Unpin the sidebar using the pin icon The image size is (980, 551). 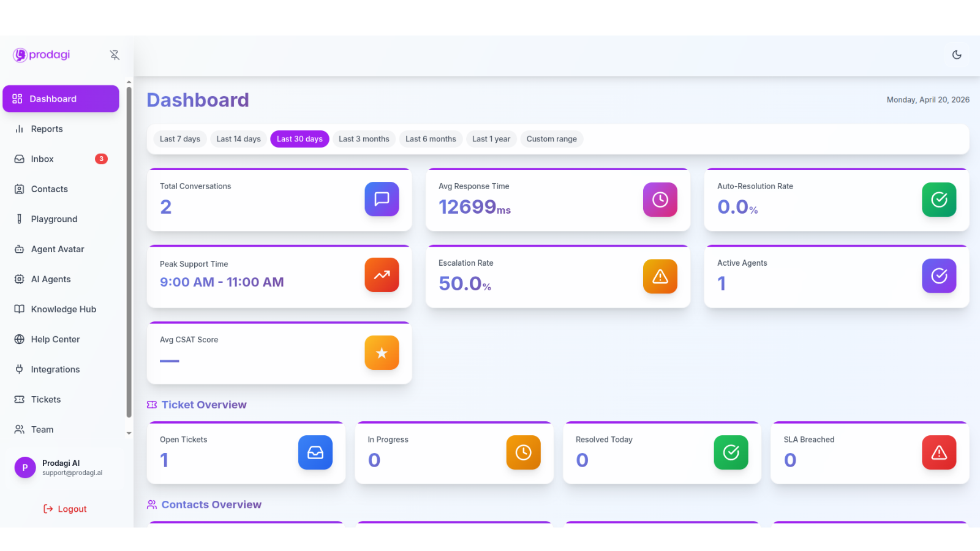pos(115,55)
